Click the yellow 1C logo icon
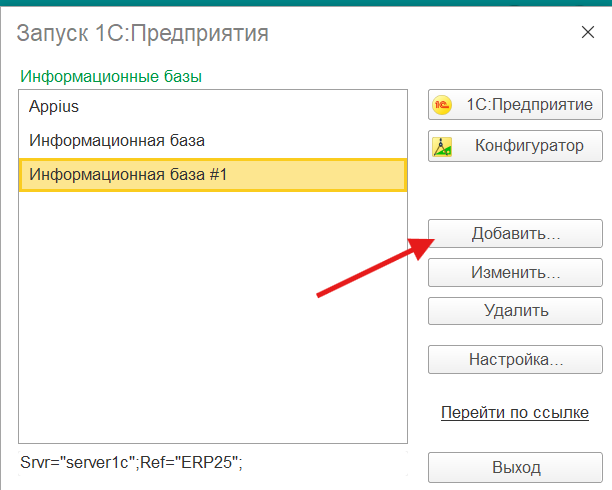Screen dimensions: 612x490 [x=442, y=105]
